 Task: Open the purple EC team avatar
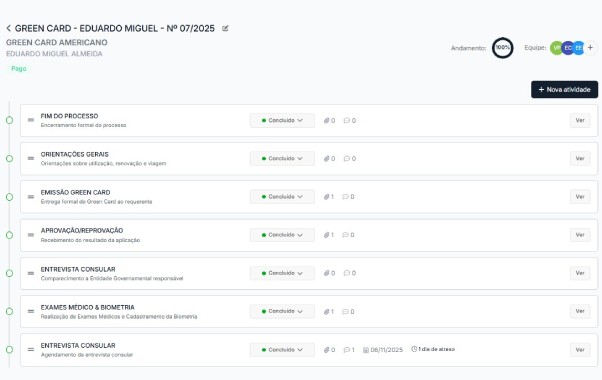[x=567, y=48]
